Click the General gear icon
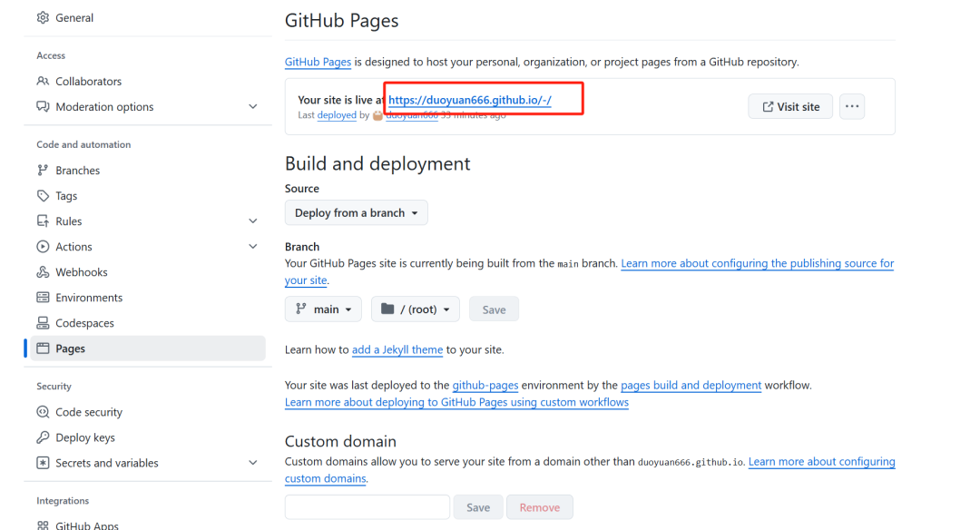This screenshot has height=530, width=980. click(x=43, y=17)
